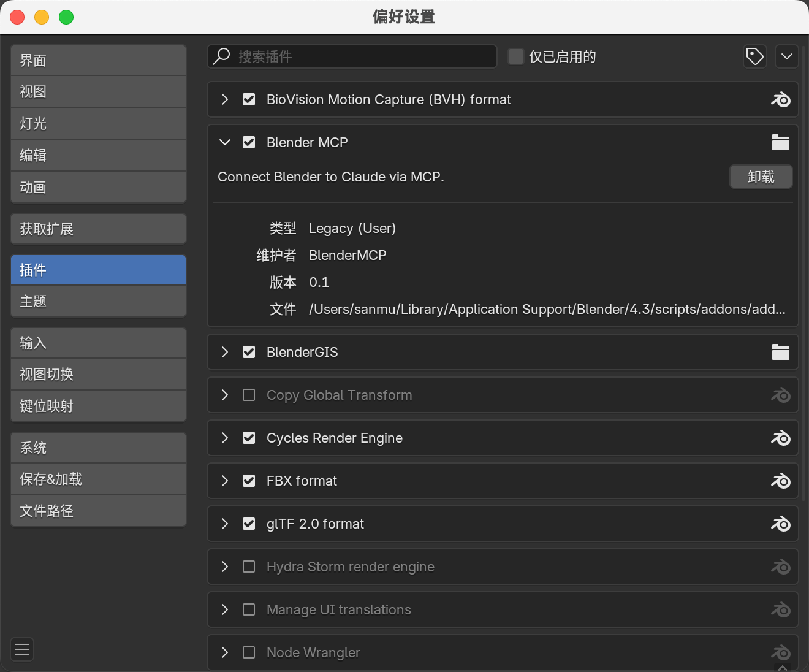Open the 文件路径 section

click(98, 511)
